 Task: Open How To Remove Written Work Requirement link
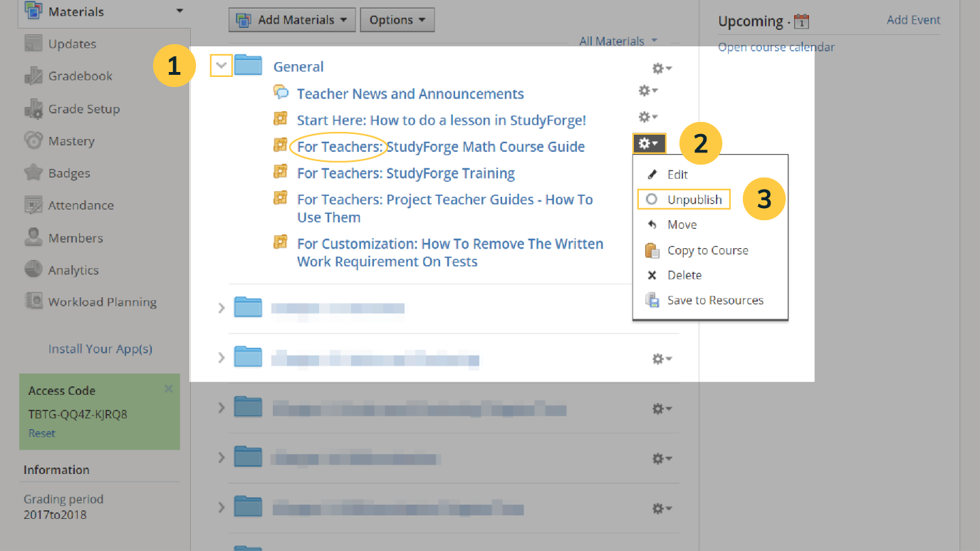click(x=450, y=252)
